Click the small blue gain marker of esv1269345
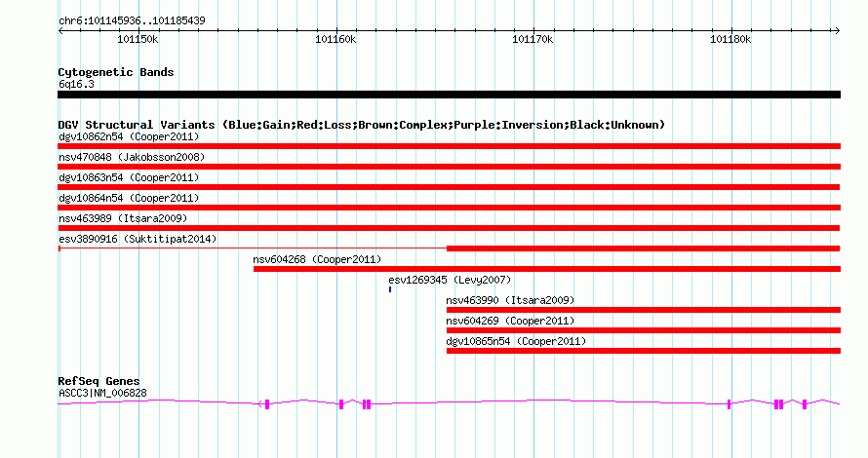The height and width of the screenshot is (458, 868). tap(390, 289)
